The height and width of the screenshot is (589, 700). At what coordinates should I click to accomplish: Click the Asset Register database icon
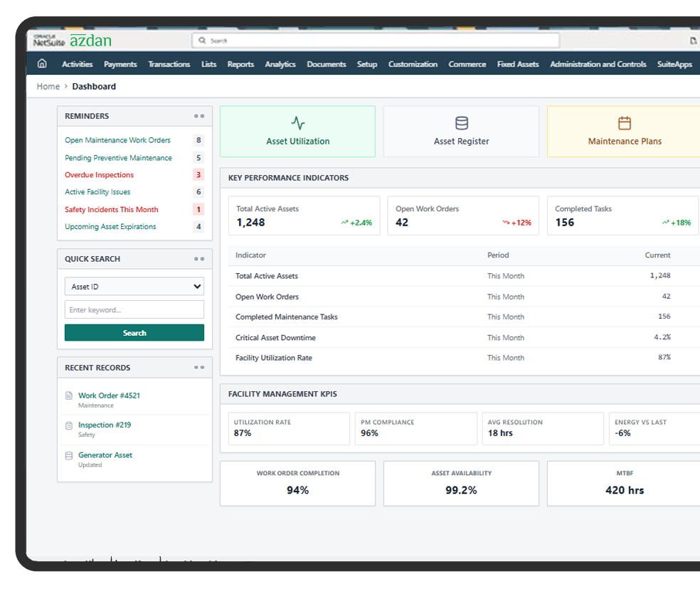[461, 123]
